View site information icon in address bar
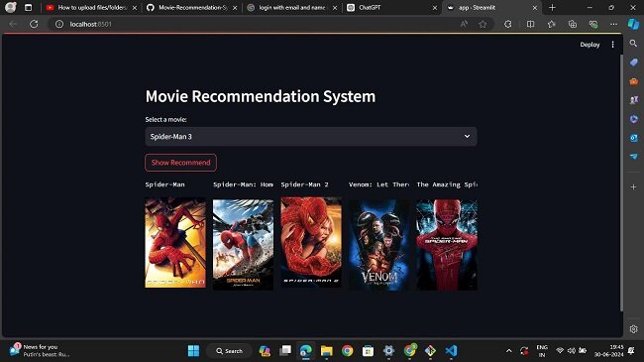Screen dimensions: 644x362 click(x=59, y=24)
